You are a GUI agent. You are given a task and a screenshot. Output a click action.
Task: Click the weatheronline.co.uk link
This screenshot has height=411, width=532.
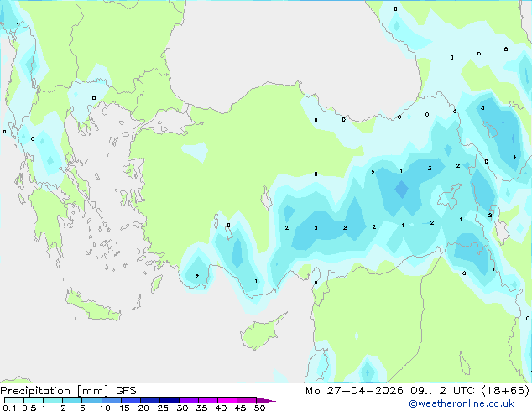point(462,403)
